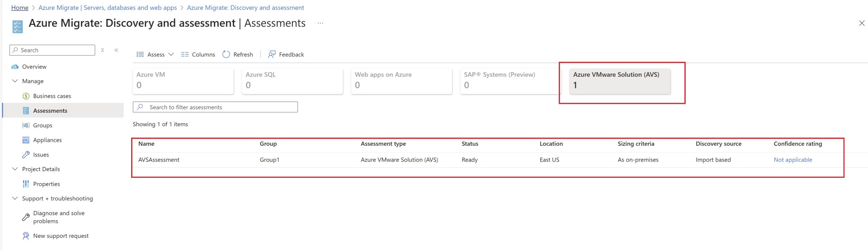Close the Assessments blade
Image resolution: width=868 pixels, height=250 pixels.
861,23
